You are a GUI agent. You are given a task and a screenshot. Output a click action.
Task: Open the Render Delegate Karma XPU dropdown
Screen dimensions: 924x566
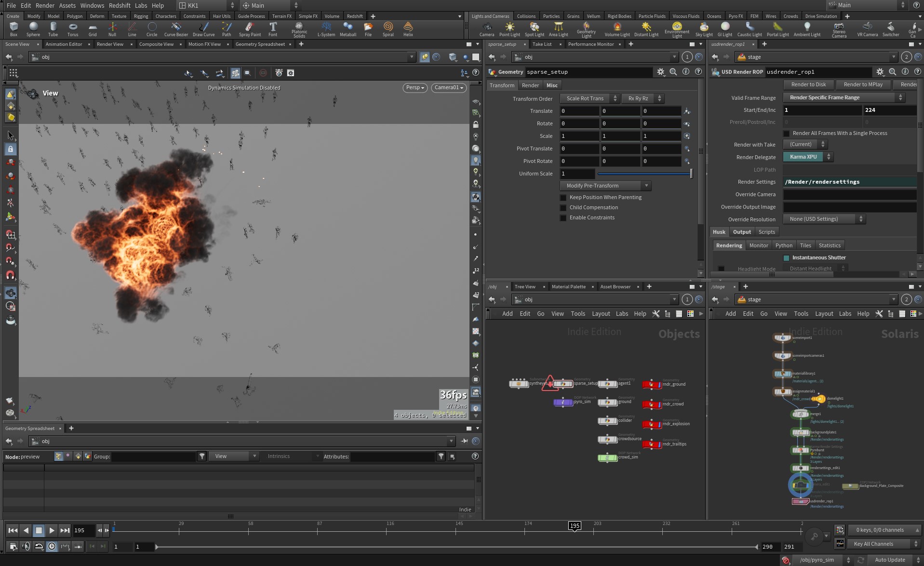[808, 157]
